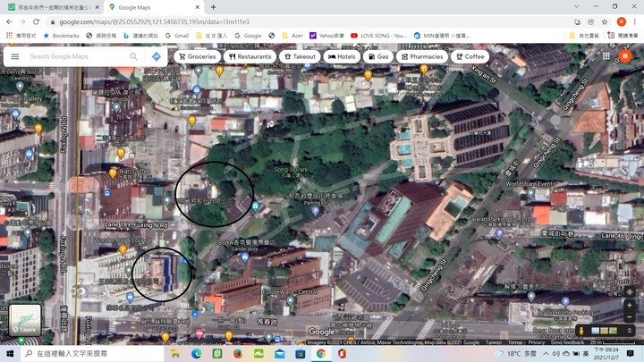Open the Mail app from the taskbar
This screenshot has height=362, width=644.
[x=280, y=353]
